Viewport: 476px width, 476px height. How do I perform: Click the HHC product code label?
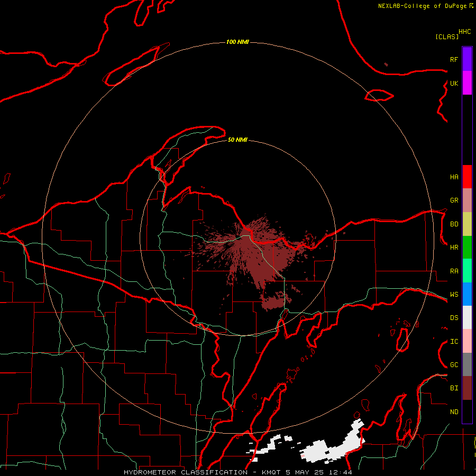pyautogui.click(x=464, y=32)
